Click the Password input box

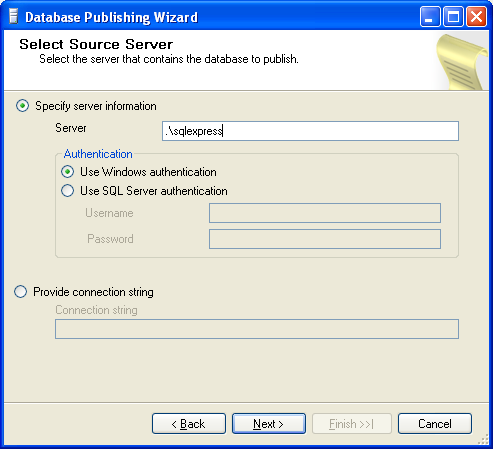point(325,239)
